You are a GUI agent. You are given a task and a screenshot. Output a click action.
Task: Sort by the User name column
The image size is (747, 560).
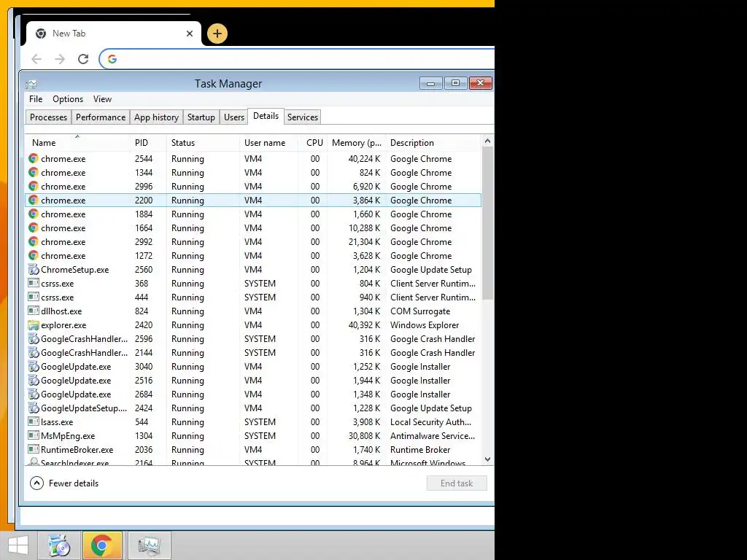(268, 143)
